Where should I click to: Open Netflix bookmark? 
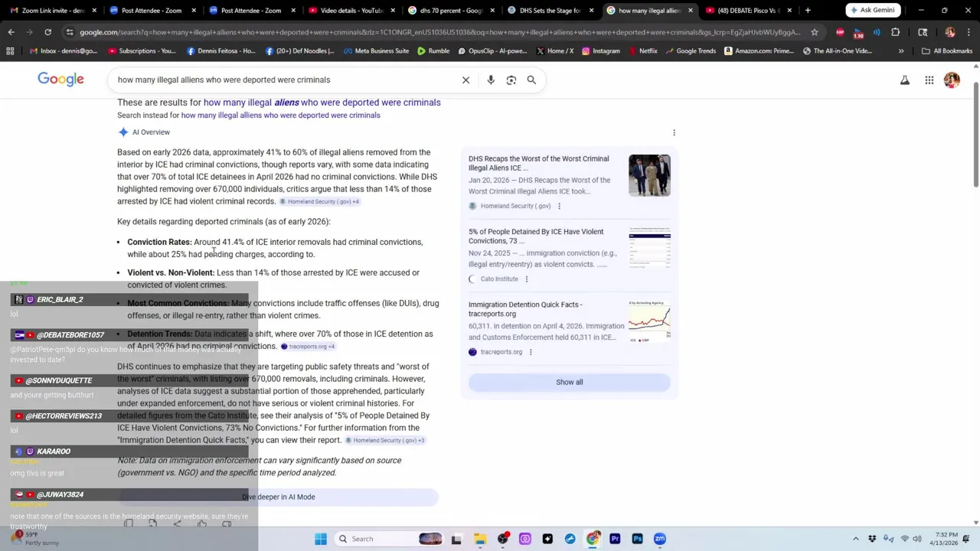click(642, 51)
